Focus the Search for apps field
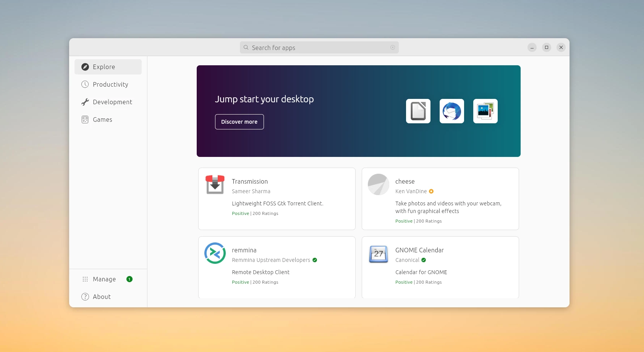Image resolution: width=644 pixels, height=352 pixels. [319, 47]
